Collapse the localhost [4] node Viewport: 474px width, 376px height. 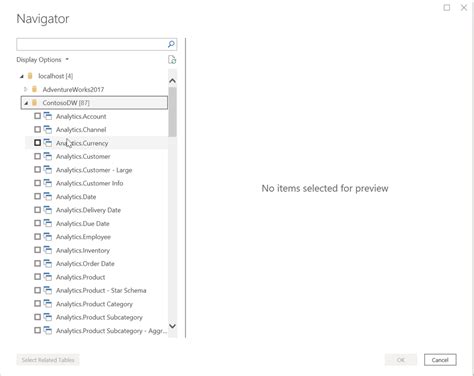tap(22, 76)
